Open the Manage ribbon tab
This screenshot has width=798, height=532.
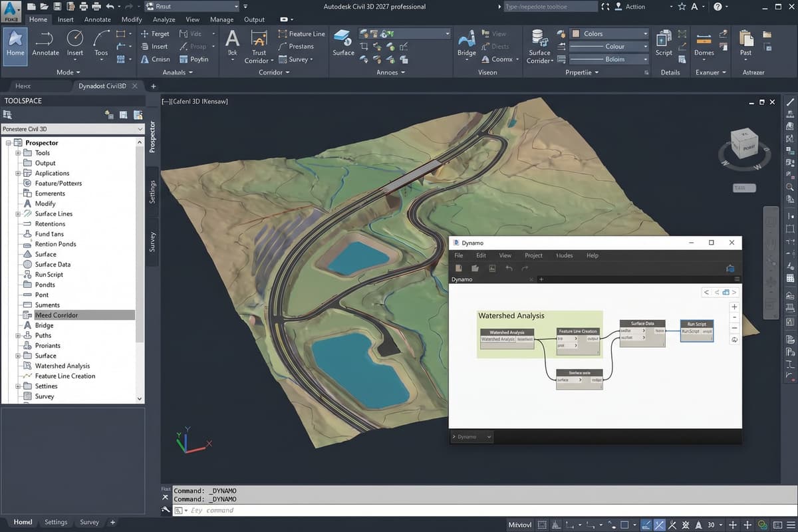222,19
